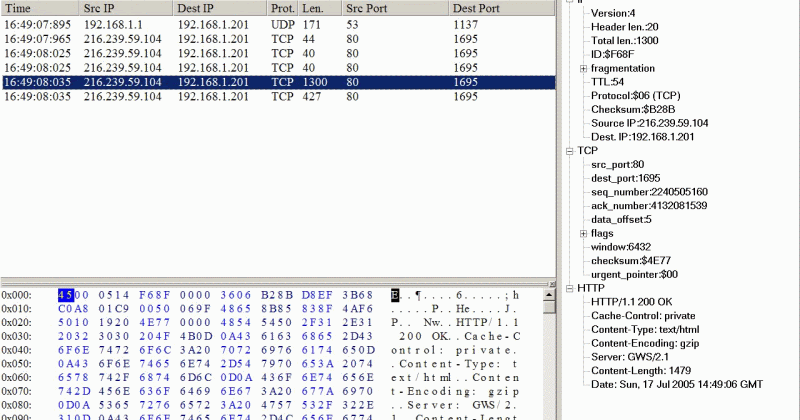Click hex word 4854 in row 0x020
Viewport: 800px width, 420px height.
(x=236, y=323)
